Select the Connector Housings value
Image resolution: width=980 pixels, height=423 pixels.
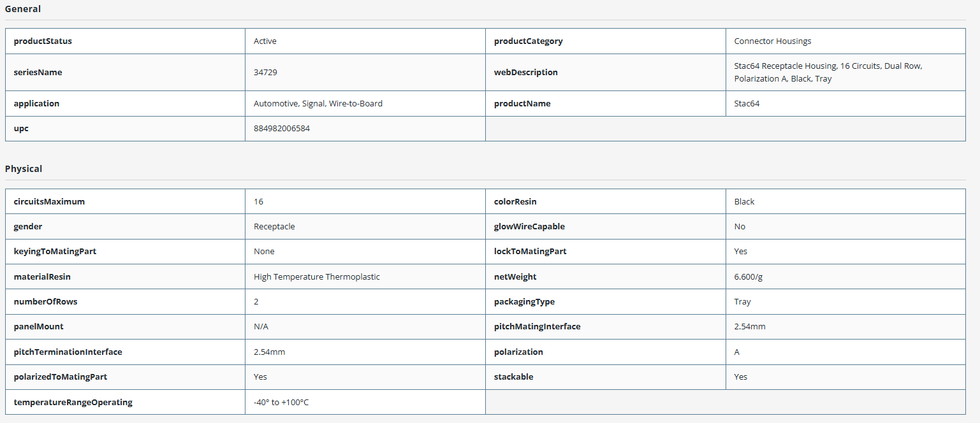click(x=773, y=41)
